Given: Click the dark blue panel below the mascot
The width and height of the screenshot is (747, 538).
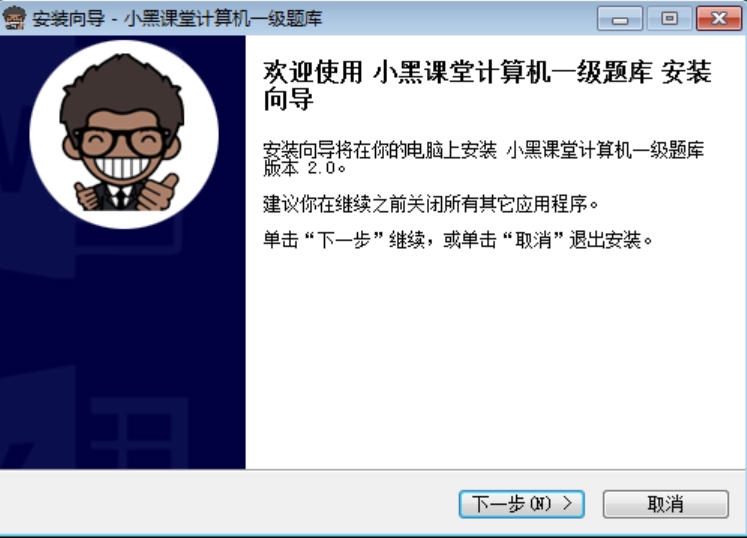Looking at the screenshot, I should [122, 348].
